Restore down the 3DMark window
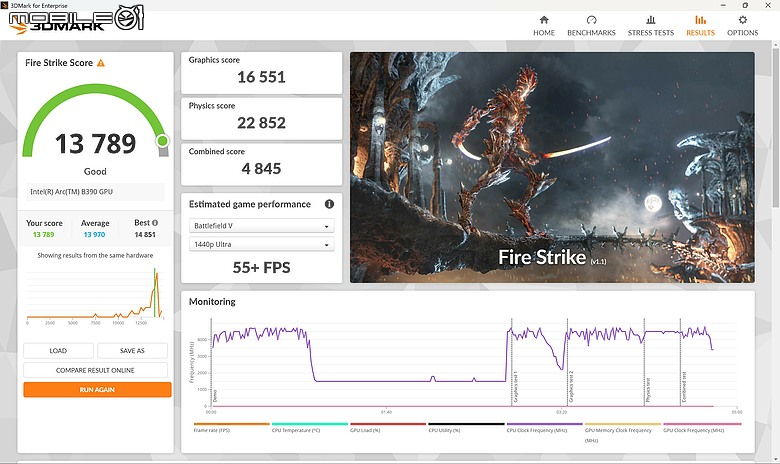The width and height of the screenshot is (780, 464). [745, 5]
